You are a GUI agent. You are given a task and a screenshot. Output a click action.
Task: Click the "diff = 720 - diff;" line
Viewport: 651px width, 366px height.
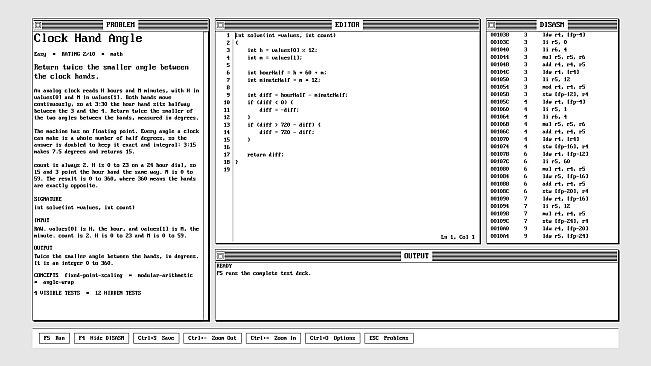(x=287, y=132)
